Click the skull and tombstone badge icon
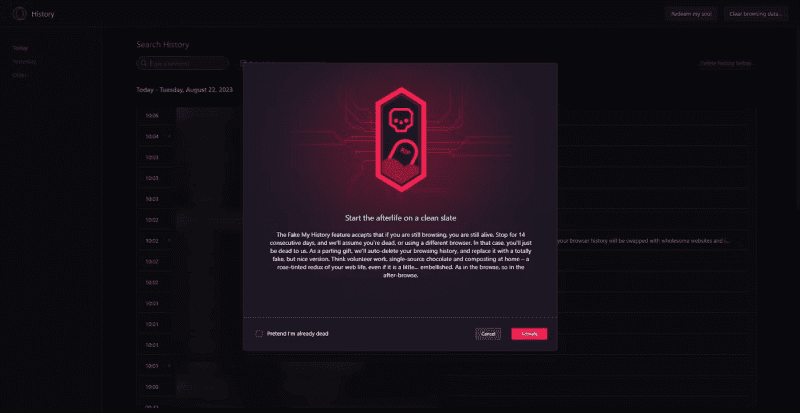Screen dimensions: 800x413 pos(401,140)
